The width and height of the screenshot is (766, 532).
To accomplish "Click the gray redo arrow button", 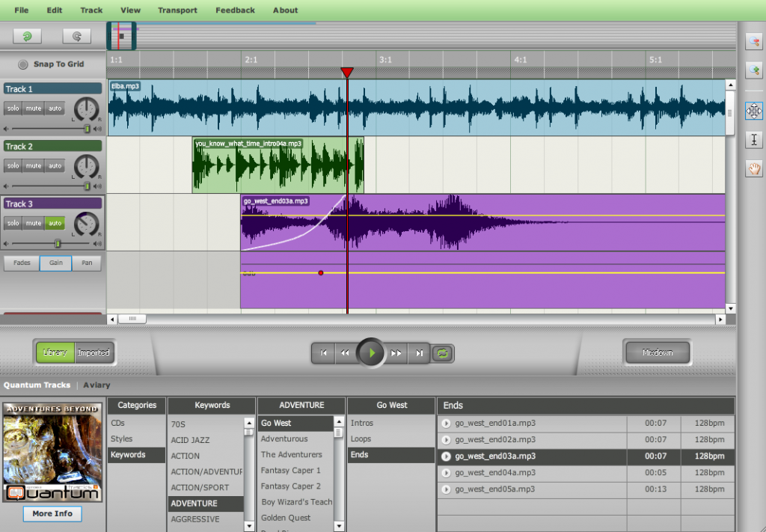I will (x=76, y=35).
